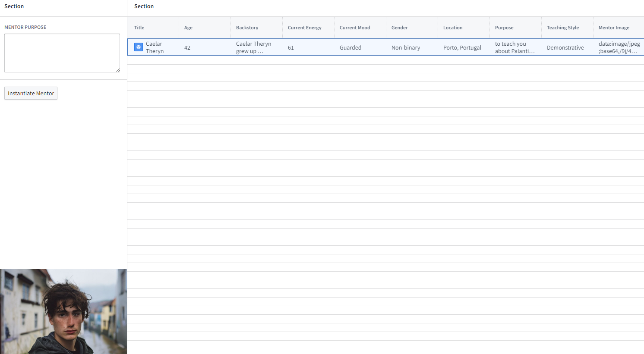Screen dimensions: 644x354
Task: Click the object icon beside Caelar Theryn
Action: click(x=139, y=47)
